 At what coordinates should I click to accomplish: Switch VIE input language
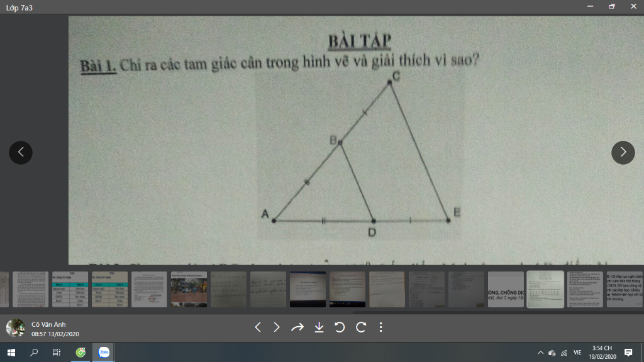tap(577, 353)
